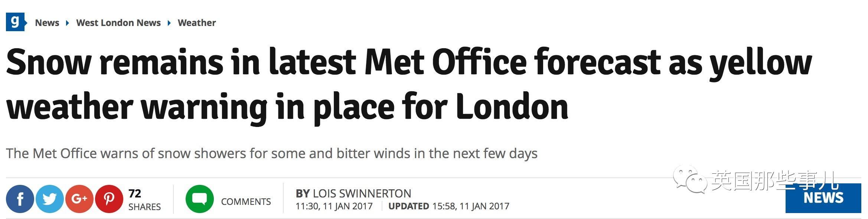Share the article on Facebook
Viewport: 868px width, 219px height.
click(20, 199)
